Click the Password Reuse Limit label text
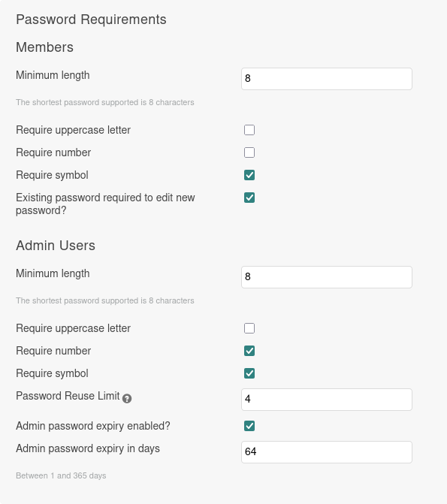This screenshot has height=504, width=447. (x=68, y=396)
